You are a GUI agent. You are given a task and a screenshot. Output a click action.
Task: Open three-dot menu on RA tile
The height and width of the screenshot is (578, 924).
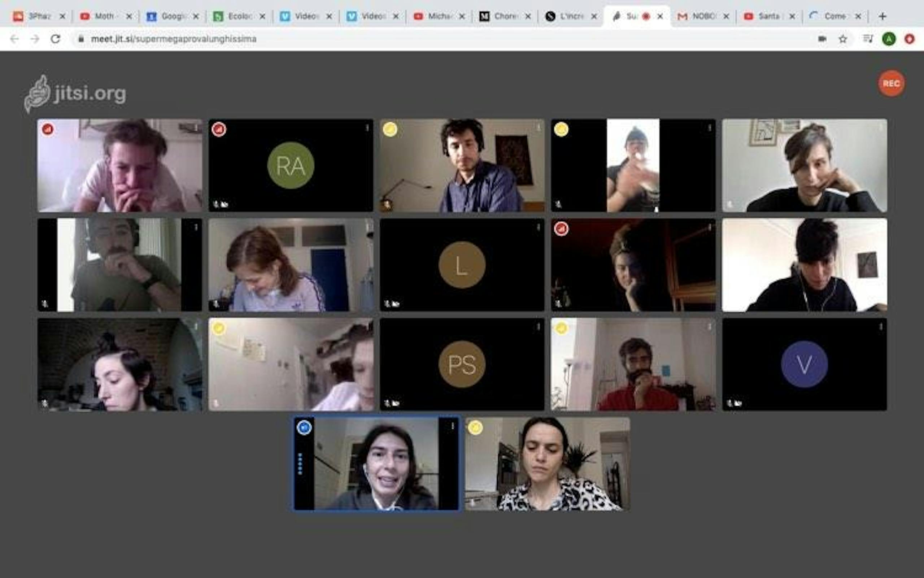click(367, 128)
